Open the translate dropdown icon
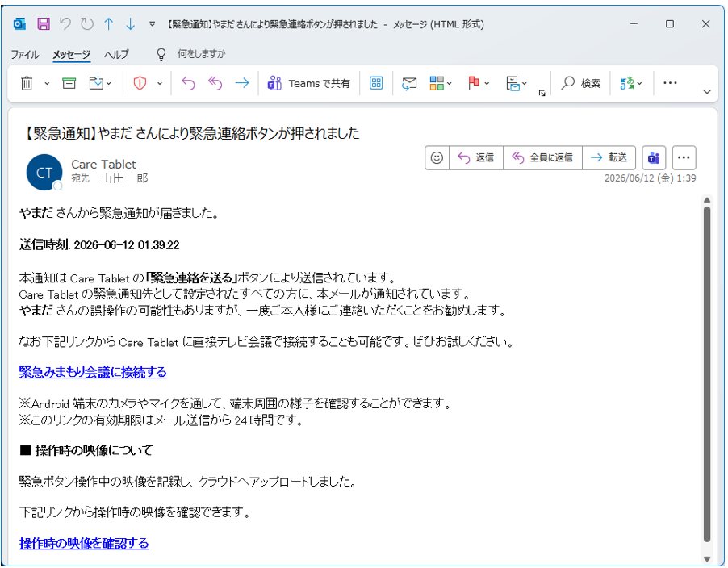The height and width of the screenshot is (568, 728). point(630,84)
